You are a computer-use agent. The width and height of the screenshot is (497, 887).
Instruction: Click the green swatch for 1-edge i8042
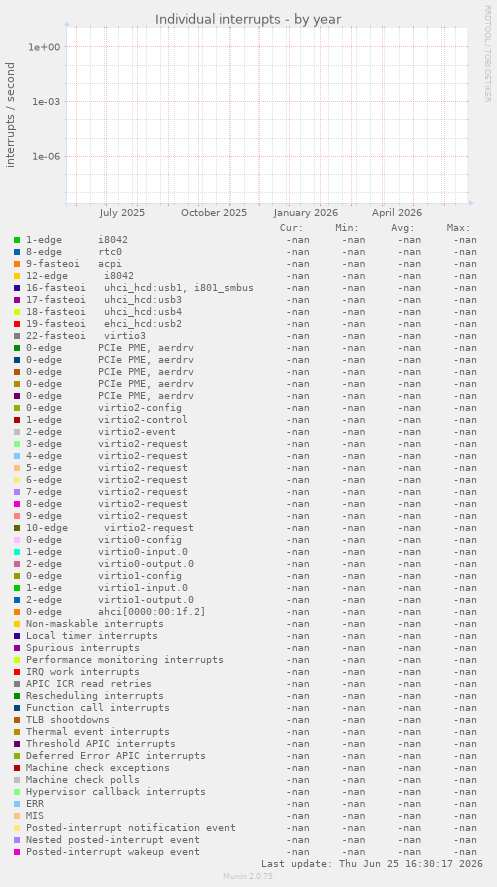click(17, 240)
